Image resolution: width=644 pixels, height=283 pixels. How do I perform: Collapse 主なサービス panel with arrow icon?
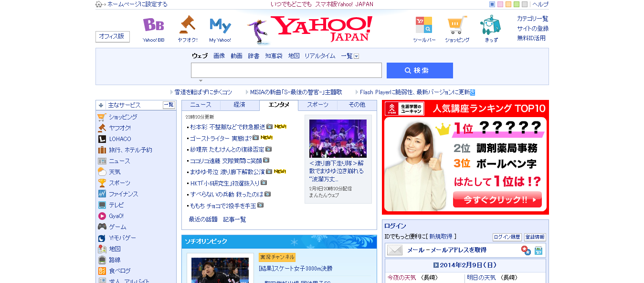tap(101, 105)
